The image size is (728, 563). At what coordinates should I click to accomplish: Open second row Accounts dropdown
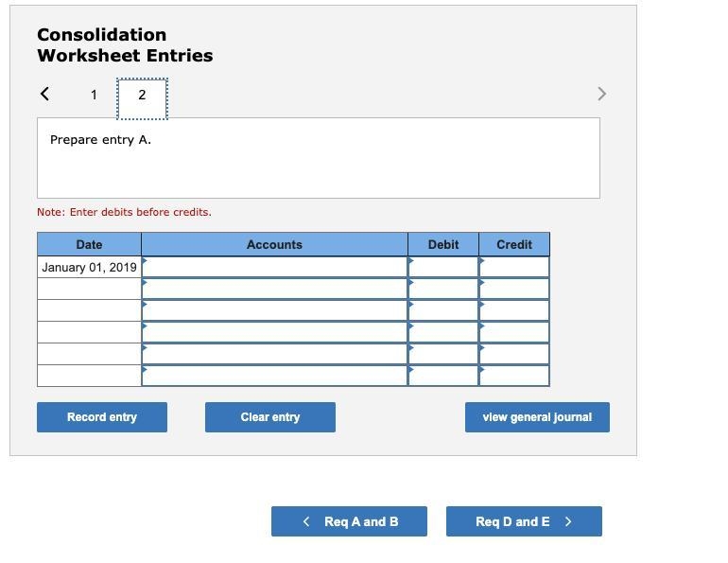click(x=274, y=289)
